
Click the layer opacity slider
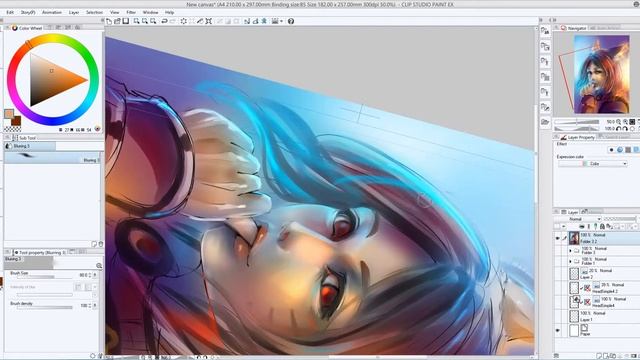(x=620, y=219)
